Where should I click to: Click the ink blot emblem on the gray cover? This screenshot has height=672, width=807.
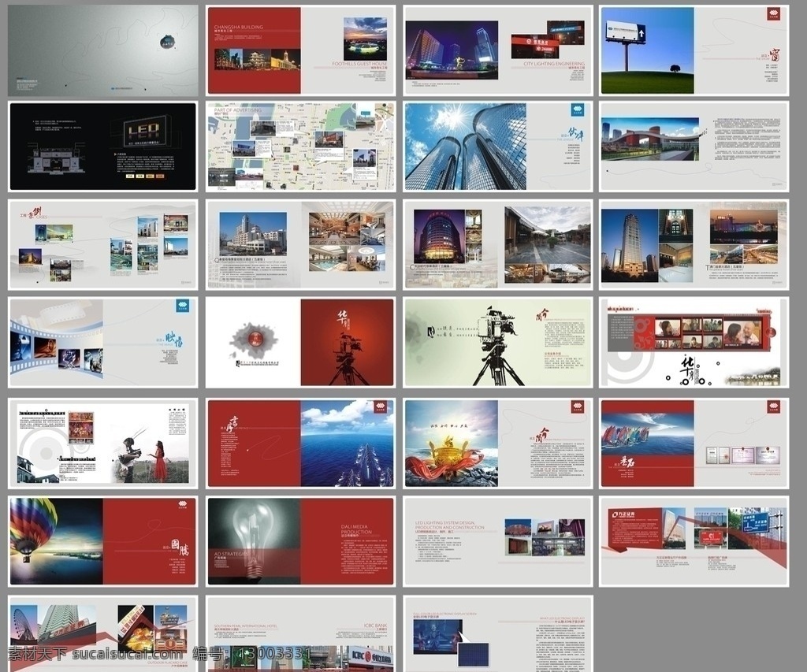pos(168,41)
